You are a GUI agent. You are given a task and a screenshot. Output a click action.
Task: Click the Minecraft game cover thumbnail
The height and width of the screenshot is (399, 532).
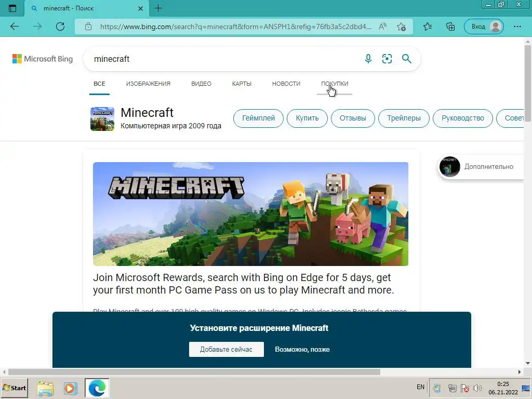[x=102, y=119]
